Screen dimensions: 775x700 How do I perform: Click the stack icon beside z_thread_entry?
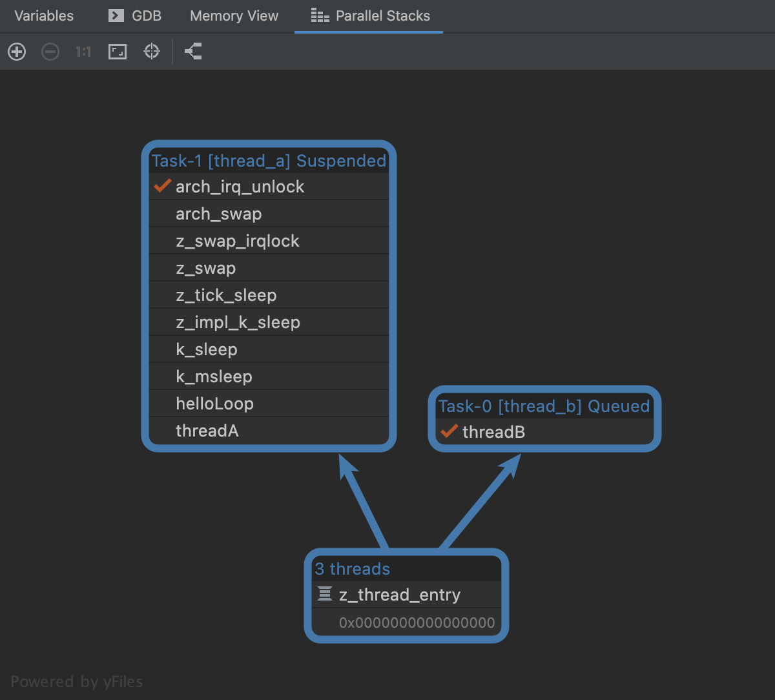point(325,594)
